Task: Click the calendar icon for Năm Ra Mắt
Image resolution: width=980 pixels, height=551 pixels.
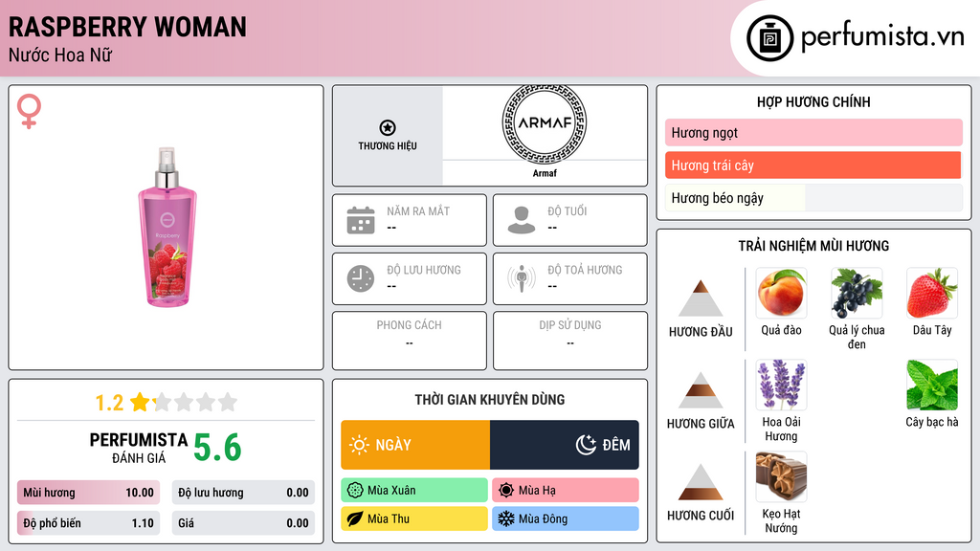Action: [x=360, y=220]
